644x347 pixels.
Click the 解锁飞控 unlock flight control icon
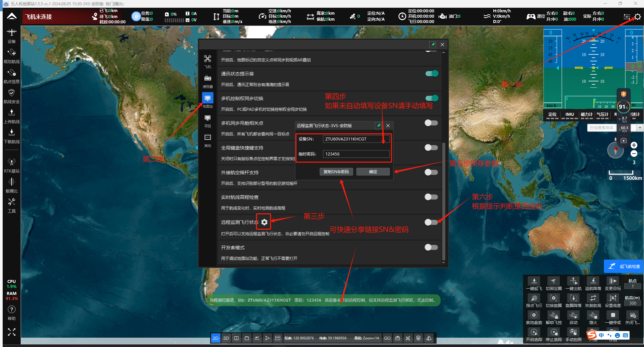click(x=553, y=315)
